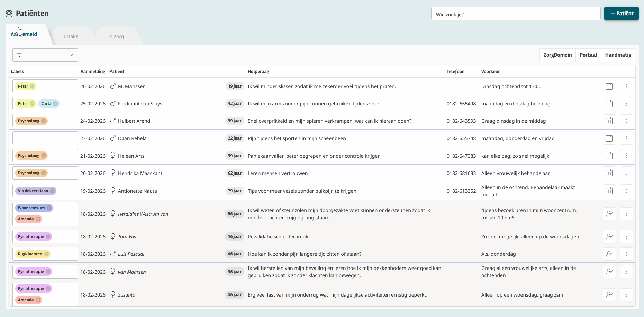Open more options menu for M. Marissen
The height and width of the screenshot is (317, 644).
[626, 86]
